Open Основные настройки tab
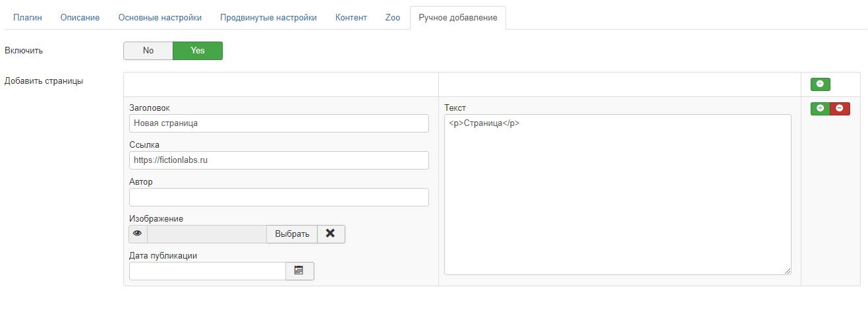 [x=160, y=18]
